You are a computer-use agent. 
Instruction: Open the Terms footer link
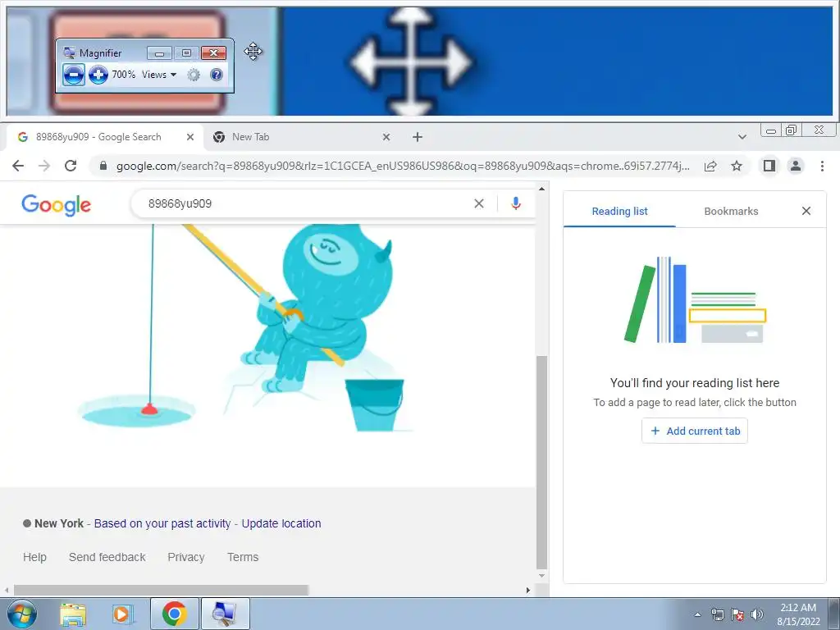tap(243, 557)
